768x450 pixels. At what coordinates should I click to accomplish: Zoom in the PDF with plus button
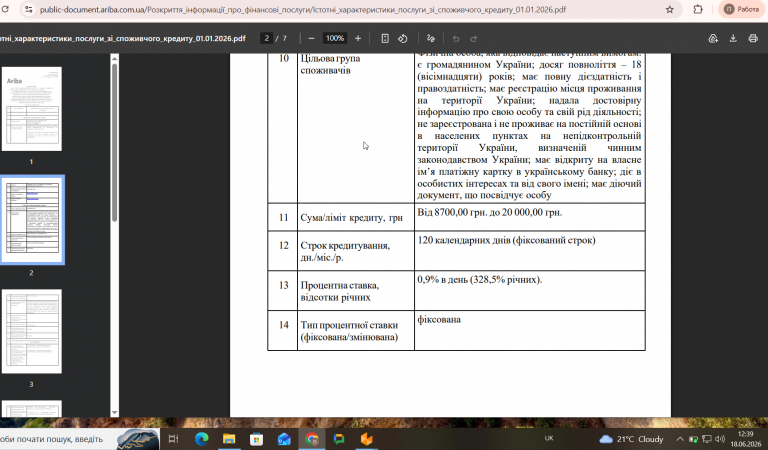point(358,38)
